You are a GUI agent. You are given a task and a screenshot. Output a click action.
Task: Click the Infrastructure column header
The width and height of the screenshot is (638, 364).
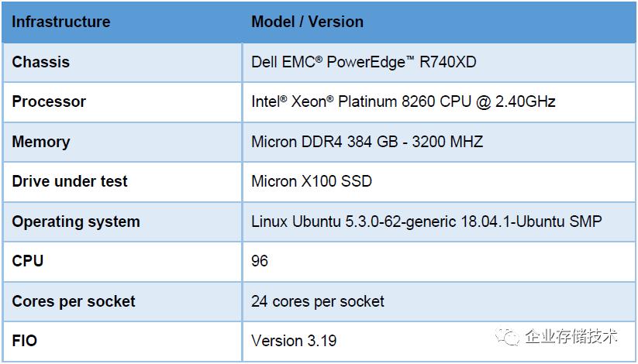(61, 22)
